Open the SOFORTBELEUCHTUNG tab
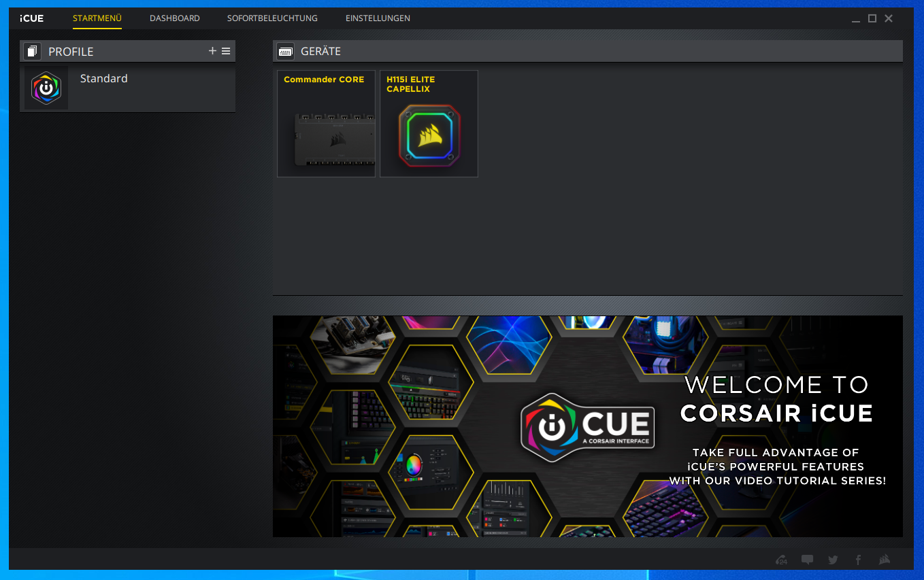Screen dimensions: 924x580 (x=272, y=18)
